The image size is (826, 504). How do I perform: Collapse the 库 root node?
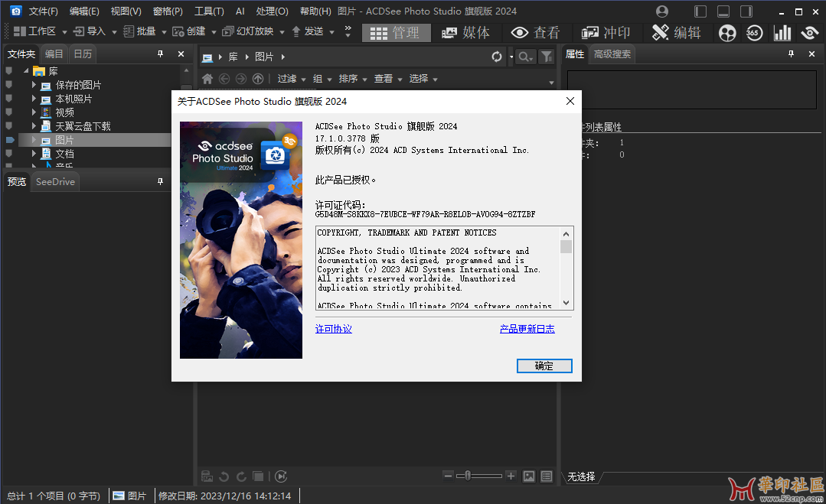[x=26, y=70]
